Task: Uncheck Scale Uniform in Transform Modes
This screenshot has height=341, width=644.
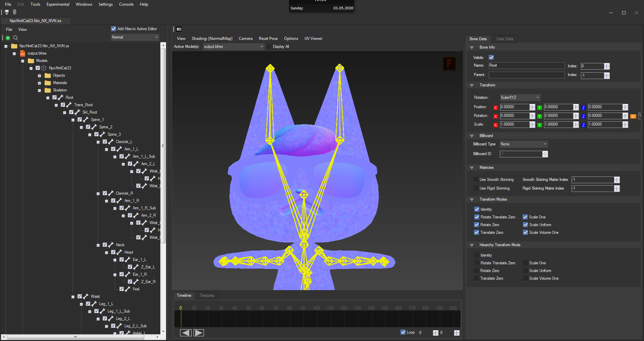Action: pos(525,225)
